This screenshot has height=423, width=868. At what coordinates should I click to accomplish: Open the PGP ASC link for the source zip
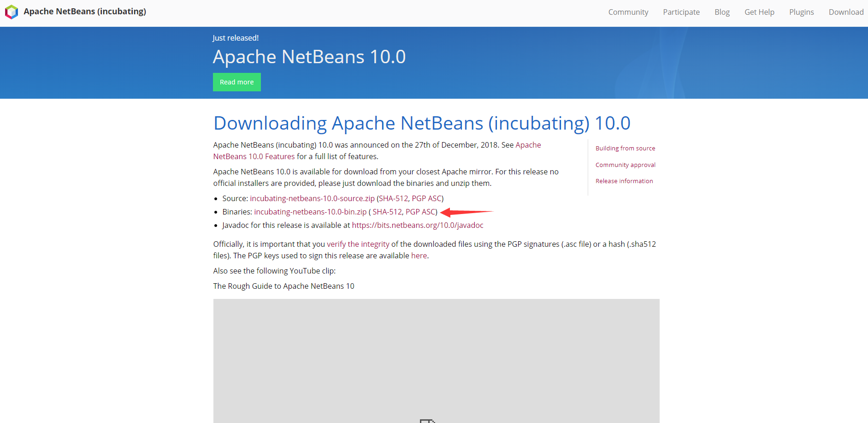[426, 198]
